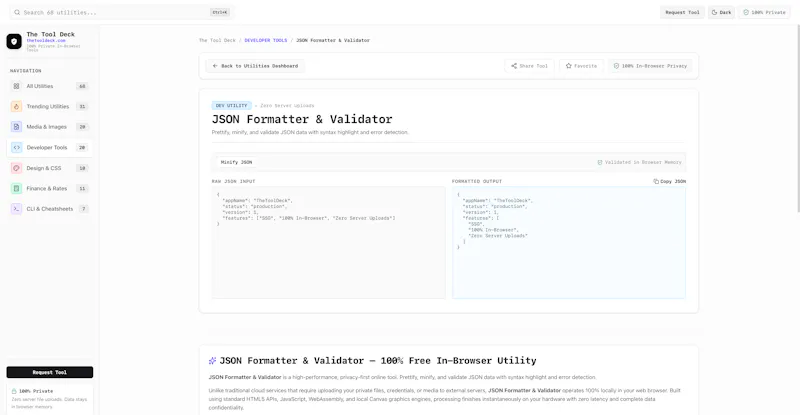
Task: Click the Media & Images file icon
Action: tap(16, 127)
